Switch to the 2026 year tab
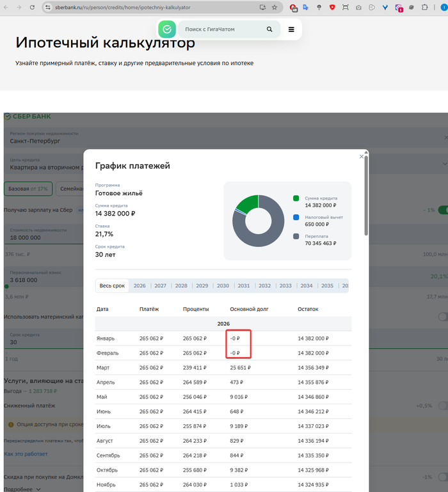 coord(140,286)
